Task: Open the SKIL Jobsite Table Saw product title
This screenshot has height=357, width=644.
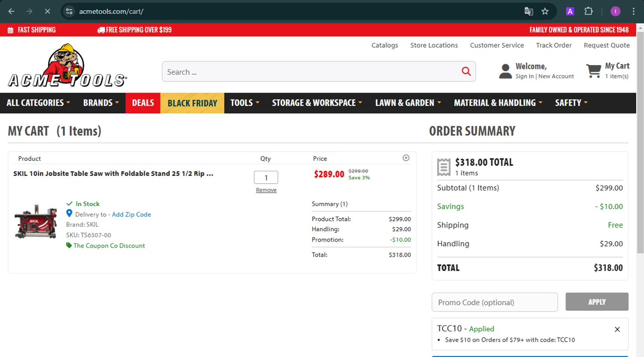Action: [x=113, y=174]
